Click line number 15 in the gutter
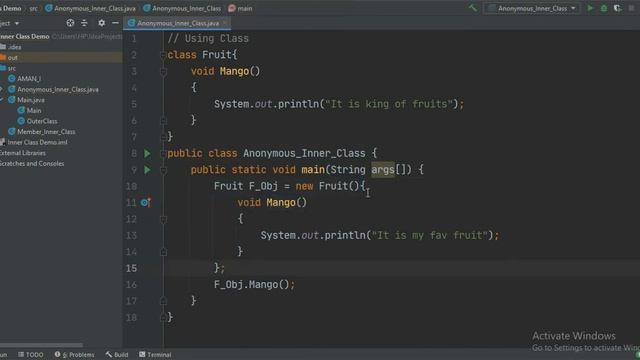Viewport: 640px width, 360px height. 131,268
